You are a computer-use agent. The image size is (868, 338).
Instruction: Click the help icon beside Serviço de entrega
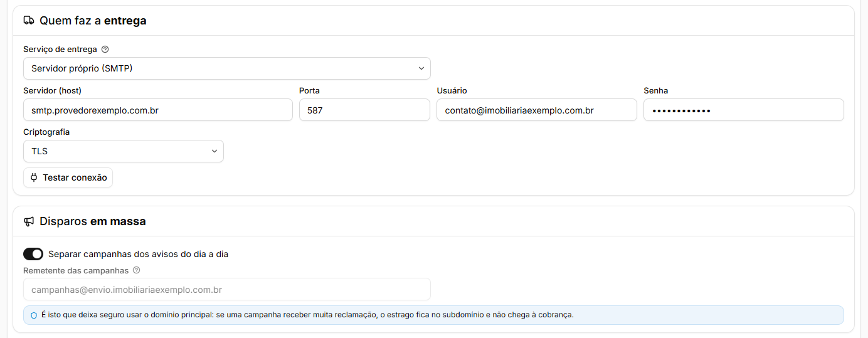[x=105, y=49]
